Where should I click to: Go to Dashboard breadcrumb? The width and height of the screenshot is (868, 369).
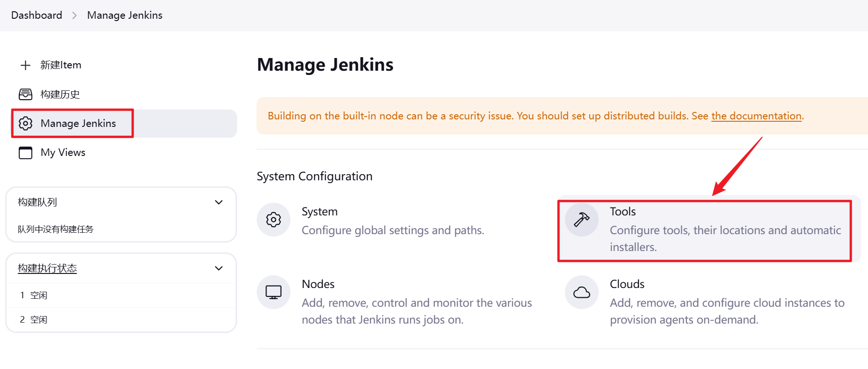click(x=37, y=15)
